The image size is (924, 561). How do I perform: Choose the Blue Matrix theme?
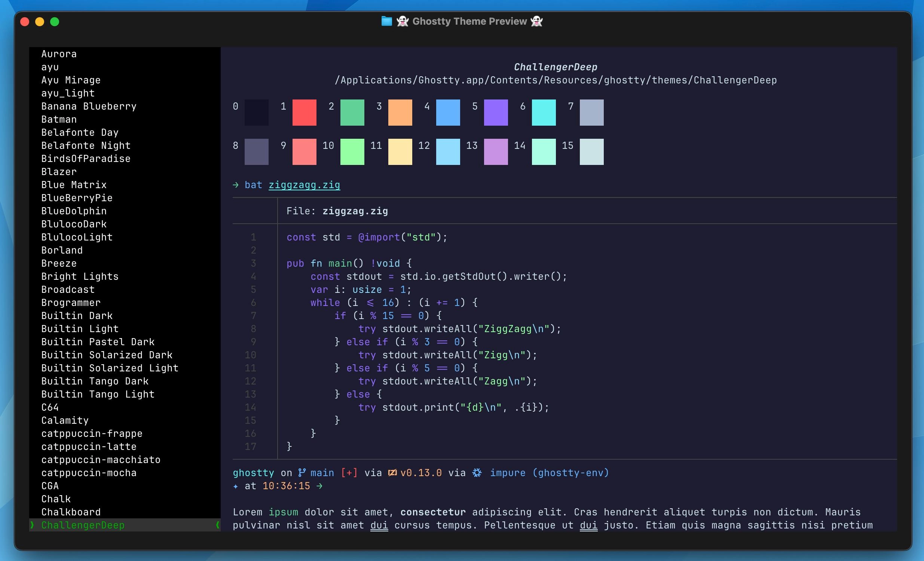tap(74, 185)
